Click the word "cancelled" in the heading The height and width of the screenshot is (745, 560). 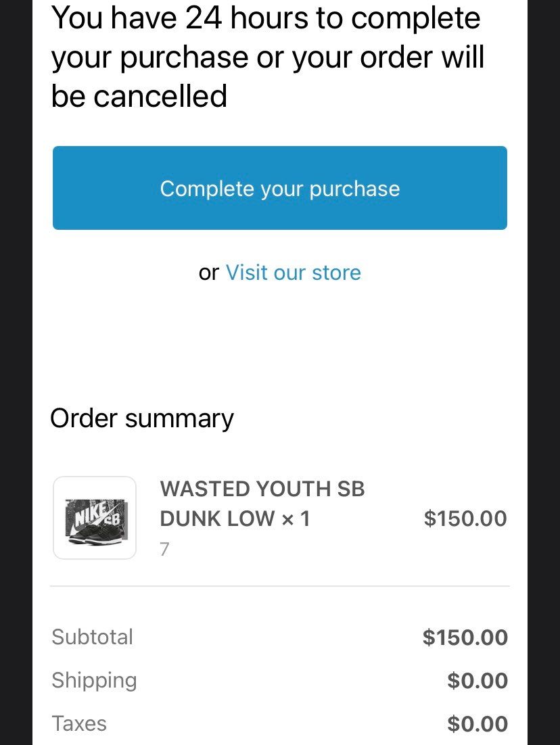160,96
